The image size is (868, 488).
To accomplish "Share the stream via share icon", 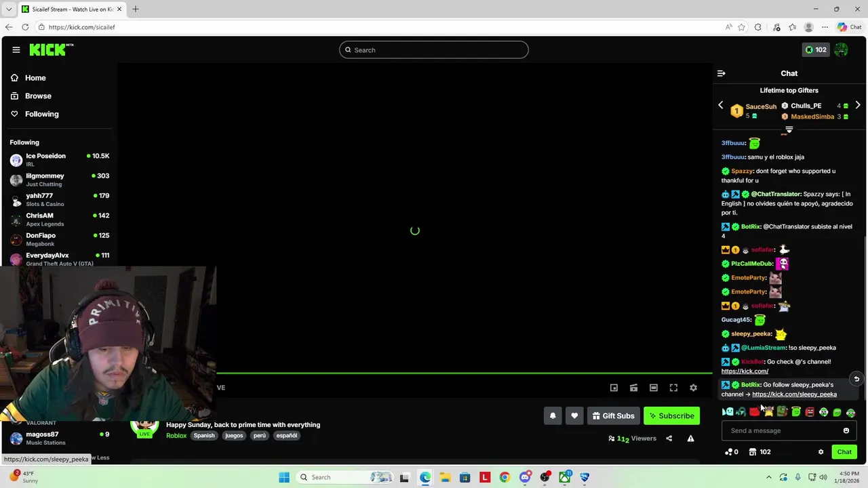I will [669, 439].
